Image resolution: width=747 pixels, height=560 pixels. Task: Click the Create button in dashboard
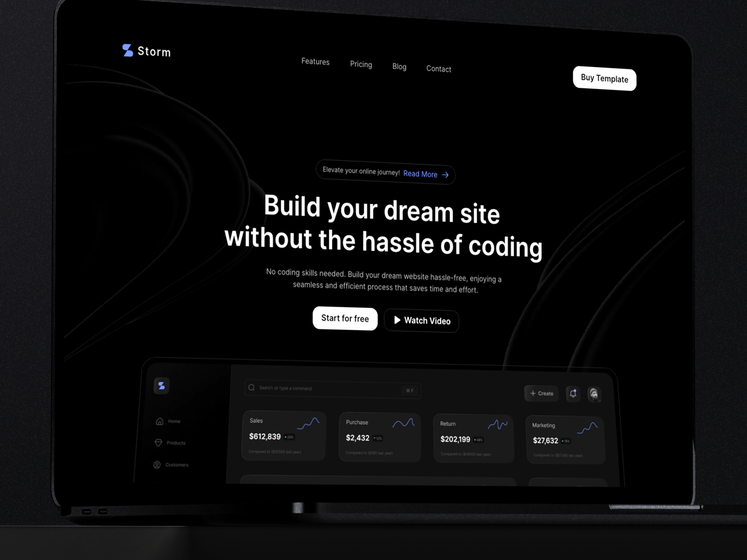[x=542, y=393]
